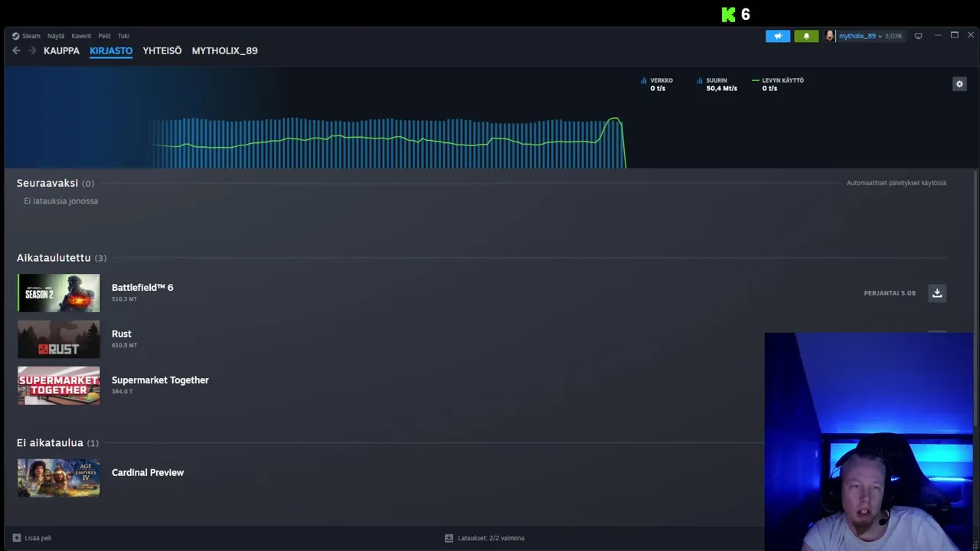980x551 pixels.
Task: Open the Supermarket Together title link
Action: 160,380
